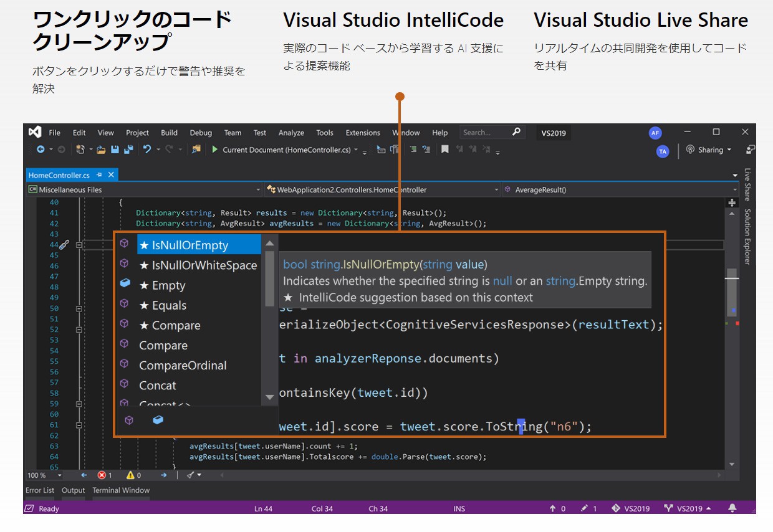Click the red error count icon
Screen dimensions: 773x532
[x=102, y=475]
